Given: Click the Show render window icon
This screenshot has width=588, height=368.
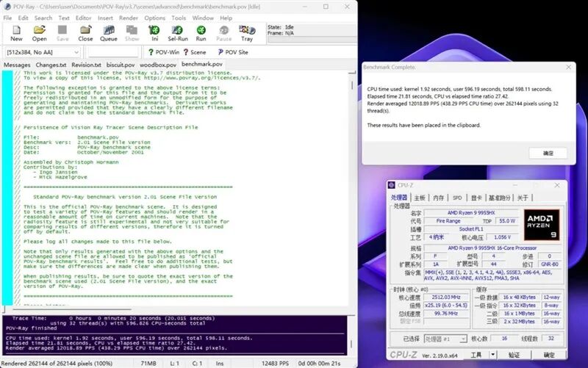Looking at the screenshot, I should [x=132, y=33].
